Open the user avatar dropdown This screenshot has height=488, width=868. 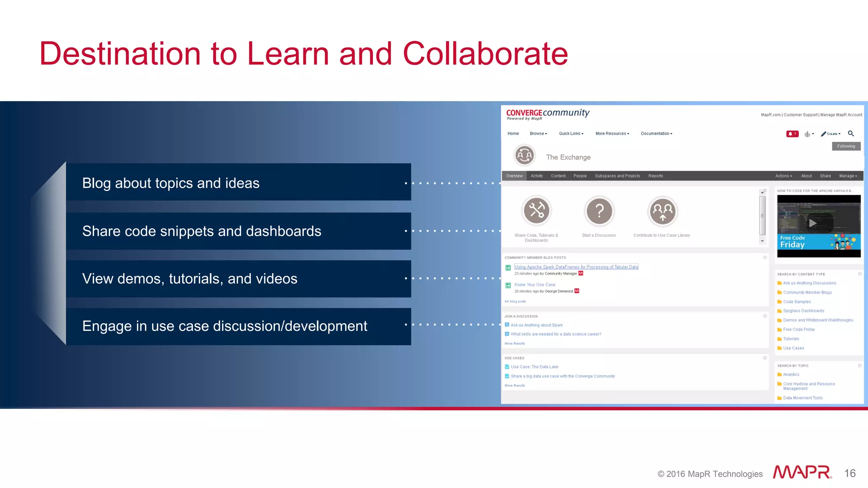coord(809,134)
